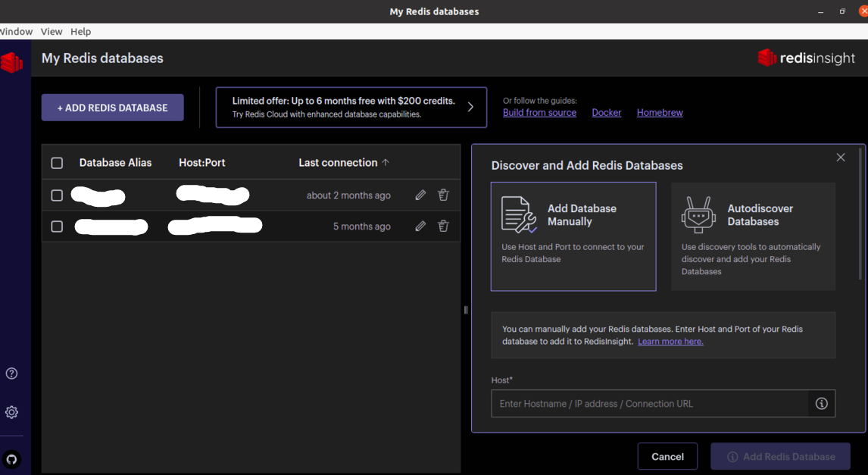
Task: Delete the second database with trash icon
Action: [x=443, y=226]
